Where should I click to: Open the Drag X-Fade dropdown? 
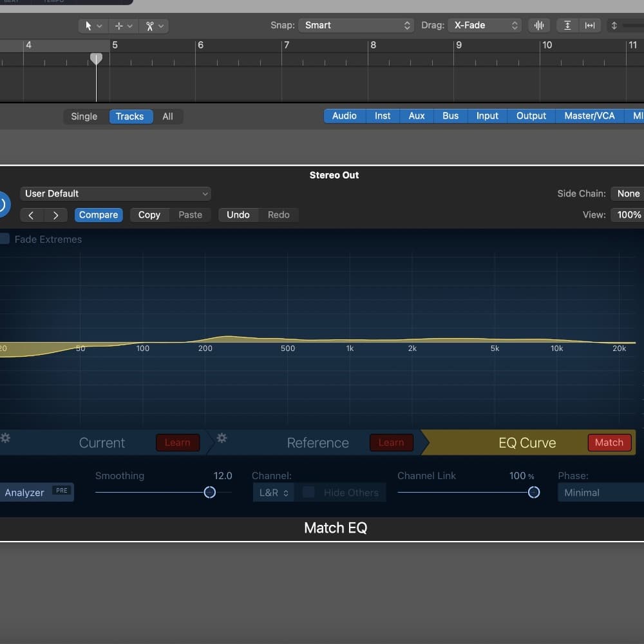pos(484,26)
